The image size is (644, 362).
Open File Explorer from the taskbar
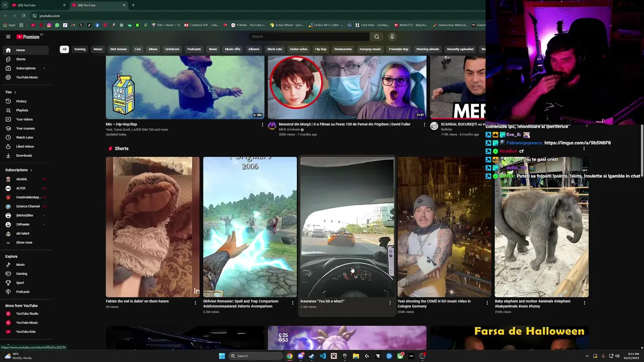(356, 356)
